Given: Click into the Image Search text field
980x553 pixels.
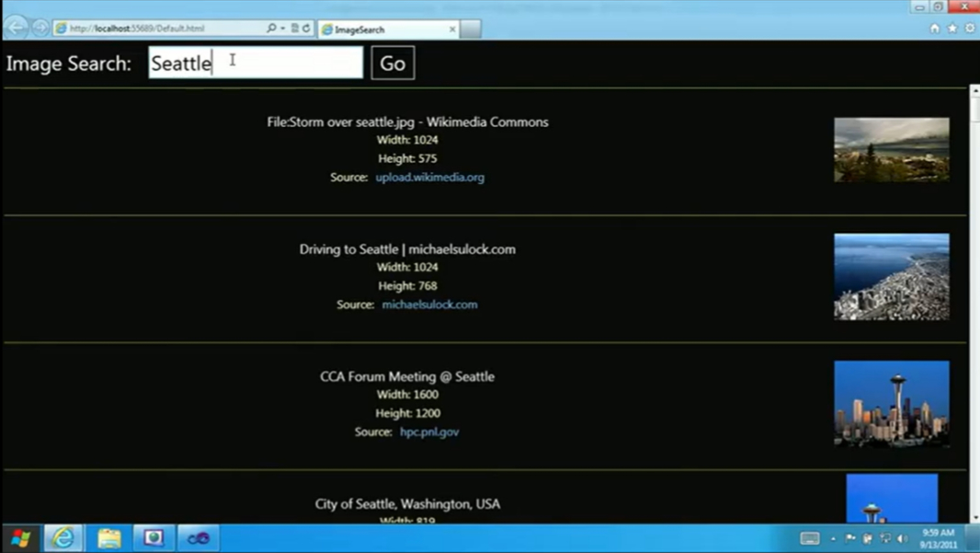Looking at the screenshot, I should click(256, 63).
